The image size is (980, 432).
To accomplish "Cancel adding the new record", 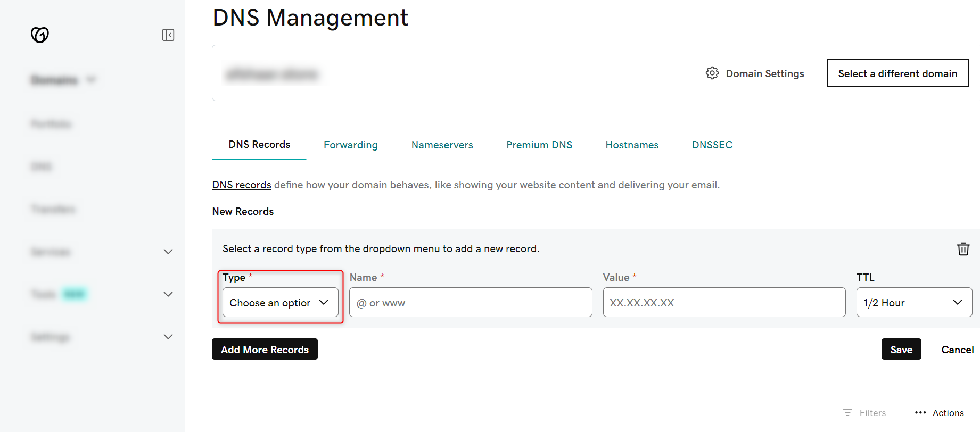I will (x=957, y=350).
